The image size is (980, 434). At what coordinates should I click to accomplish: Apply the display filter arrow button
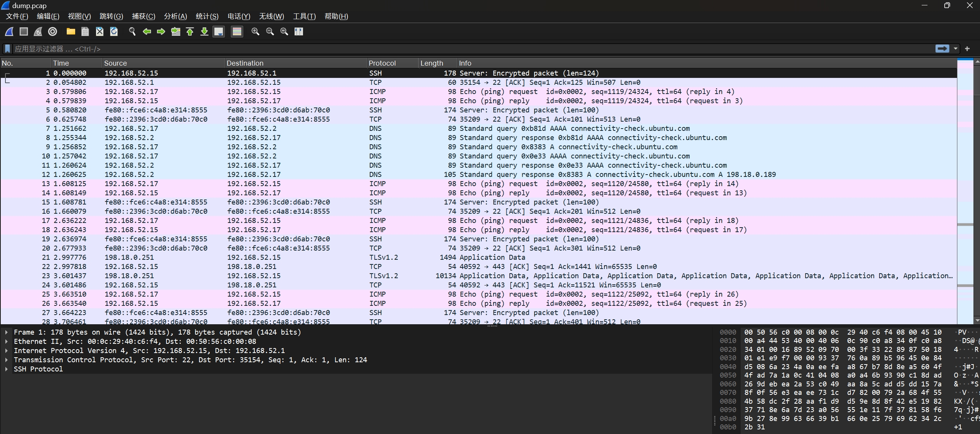[x=942, y=49]
